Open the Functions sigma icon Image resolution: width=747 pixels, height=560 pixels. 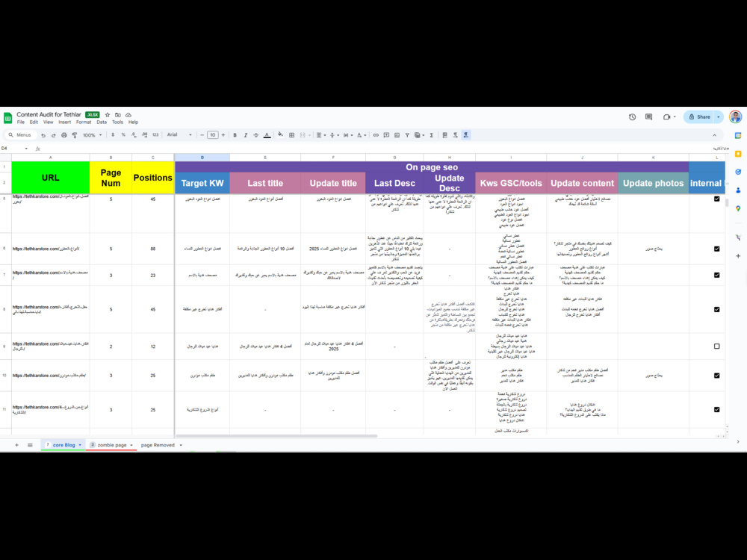[x=432, y=135]
